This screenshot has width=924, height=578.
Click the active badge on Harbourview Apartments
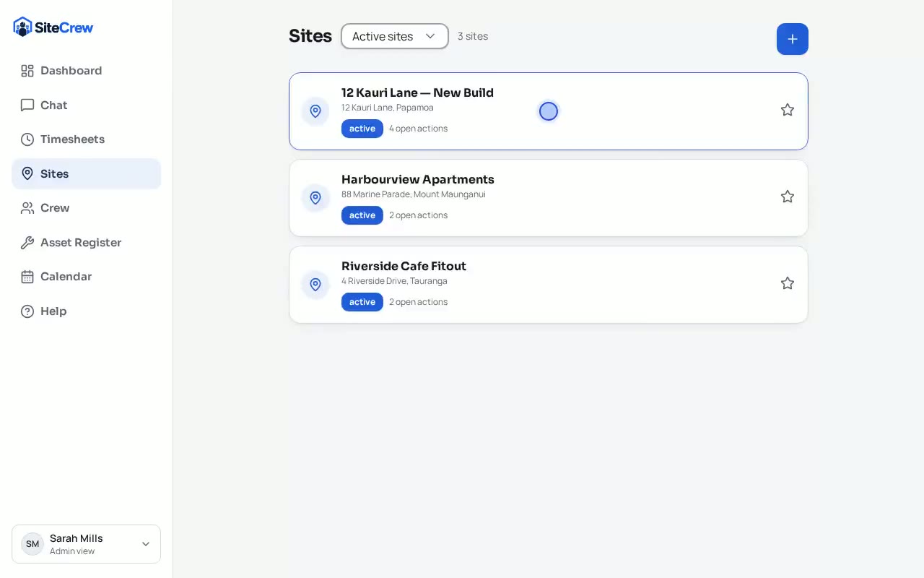[362, 215]
